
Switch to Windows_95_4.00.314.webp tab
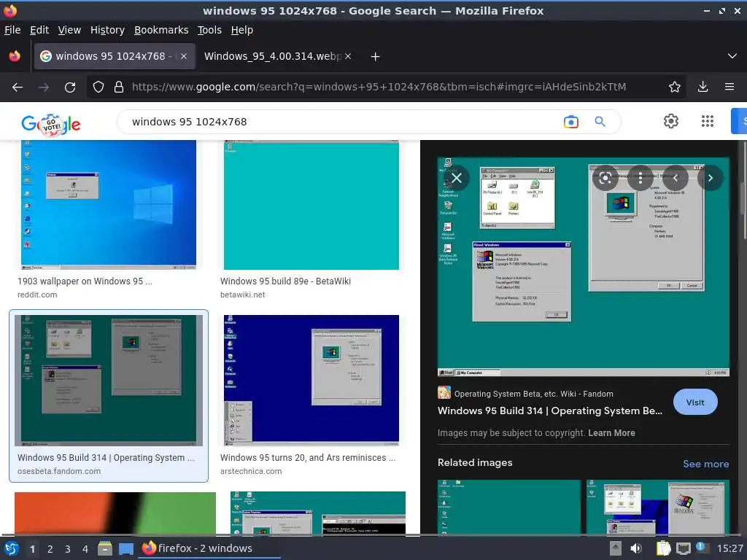(273, 56)
